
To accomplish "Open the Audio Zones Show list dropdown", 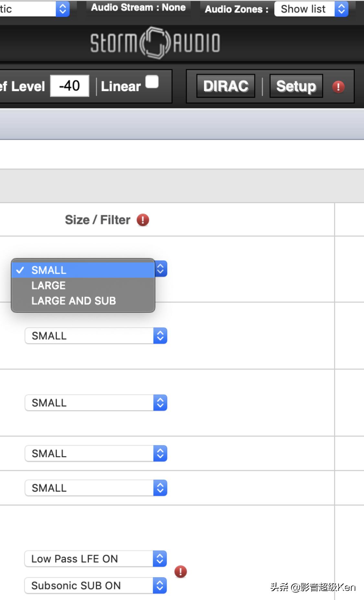I will pyautogui.click(x=311, y=9).
